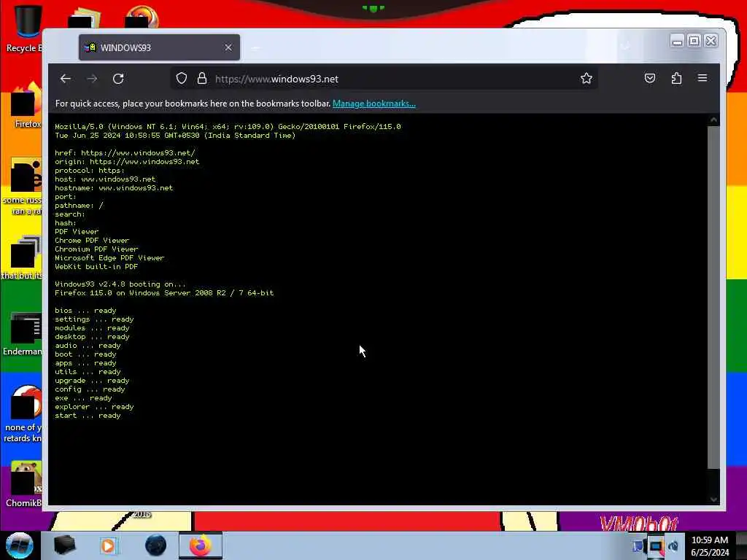The image size is (747, 560).
Task: Select the ChomikB desktop icon
Action: pos(24,484)
